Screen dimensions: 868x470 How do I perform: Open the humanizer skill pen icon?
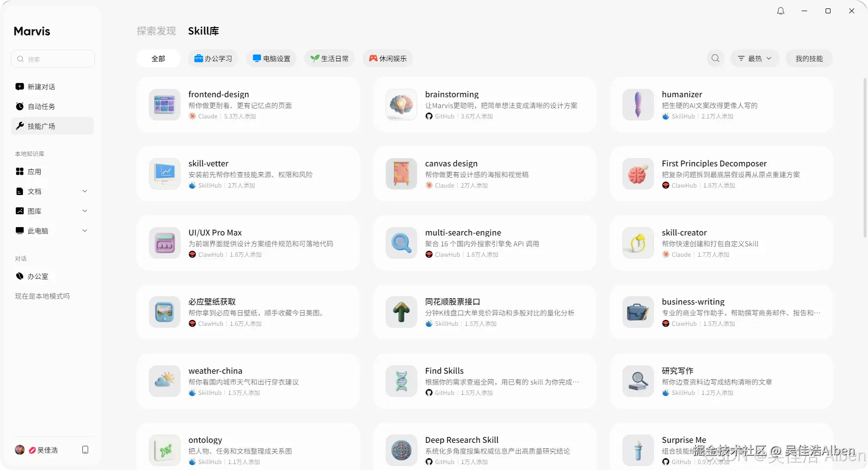(x=638, y=105)
